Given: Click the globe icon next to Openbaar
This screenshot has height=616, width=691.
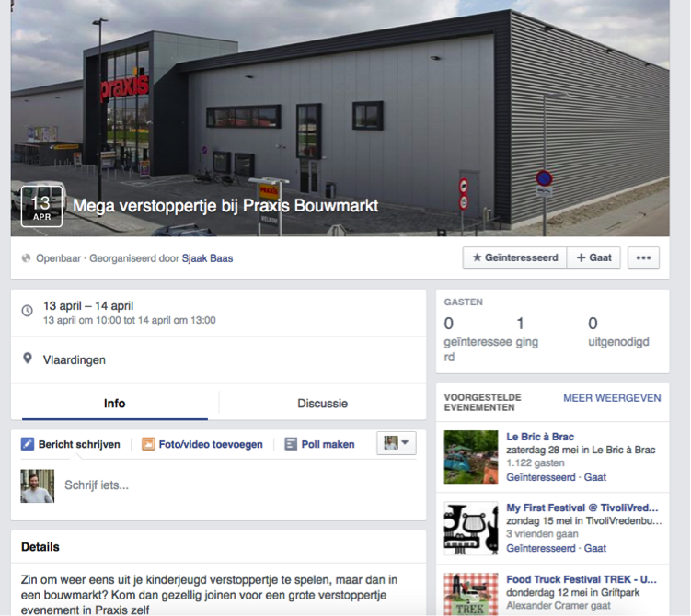Looking at the screenshot, I should point(27,258).
